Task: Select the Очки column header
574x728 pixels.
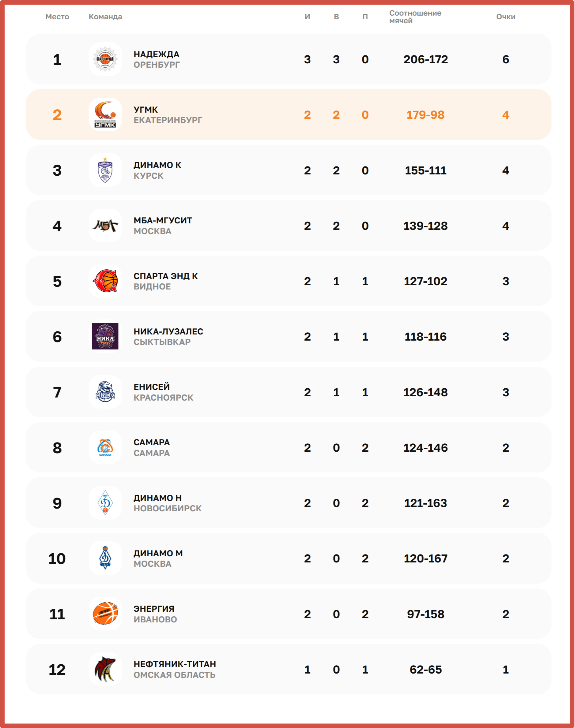Action: tap(505, 17)
